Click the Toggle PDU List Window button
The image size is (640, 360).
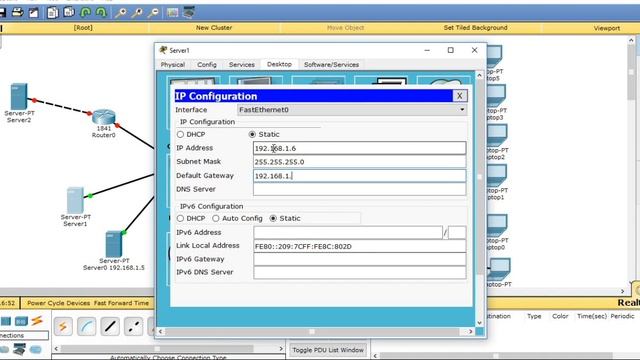(x=328, y=350)
